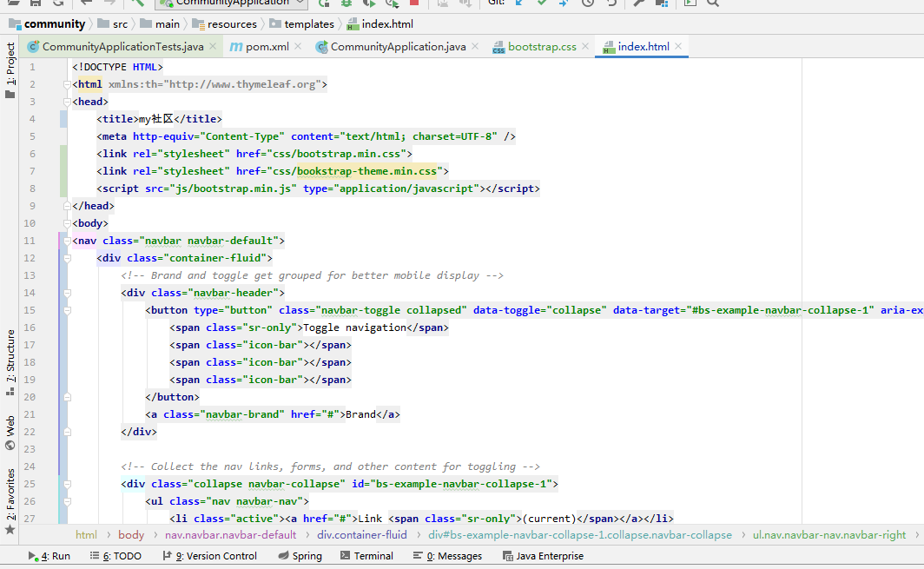Click css/bootstrap.min.css href on line 6

pos(336,154)
